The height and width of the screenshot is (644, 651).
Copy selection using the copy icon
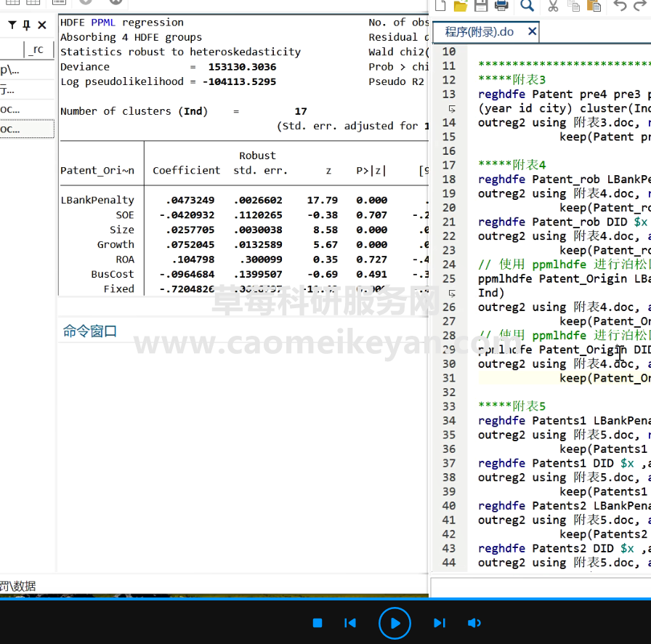click(x=574, y=5)
